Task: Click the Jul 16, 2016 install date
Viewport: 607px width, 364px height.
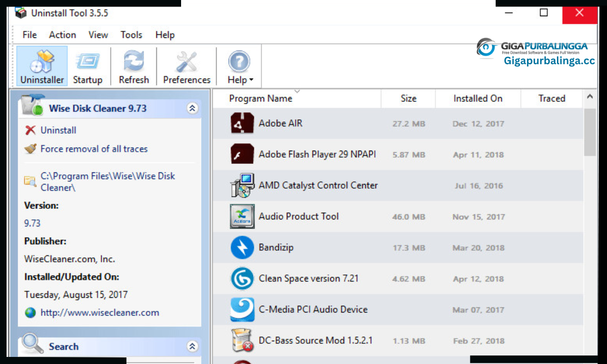Action: tap(479, 186)
